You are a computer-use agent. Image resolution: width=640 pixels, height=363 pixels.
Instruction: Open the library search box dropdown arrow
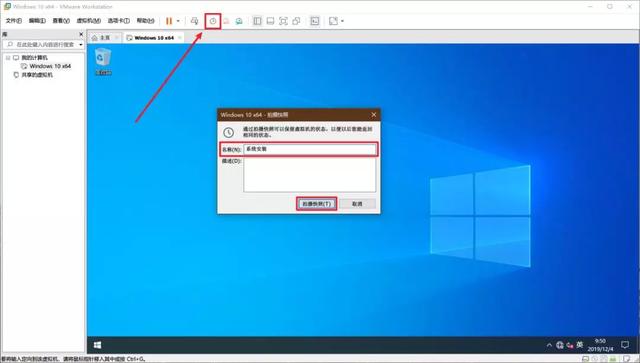click(81, 44)
